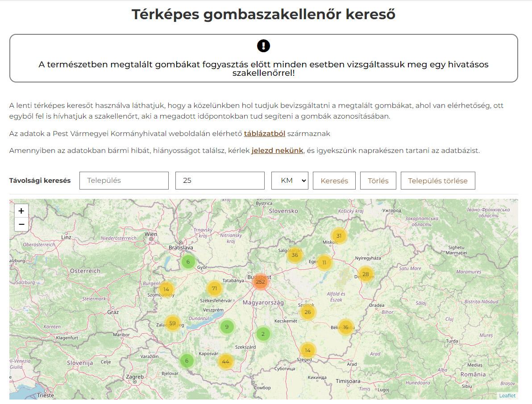Focus the distance field containing 25
532x404 pixels.
pyautogui.click(x=220, y=181)
